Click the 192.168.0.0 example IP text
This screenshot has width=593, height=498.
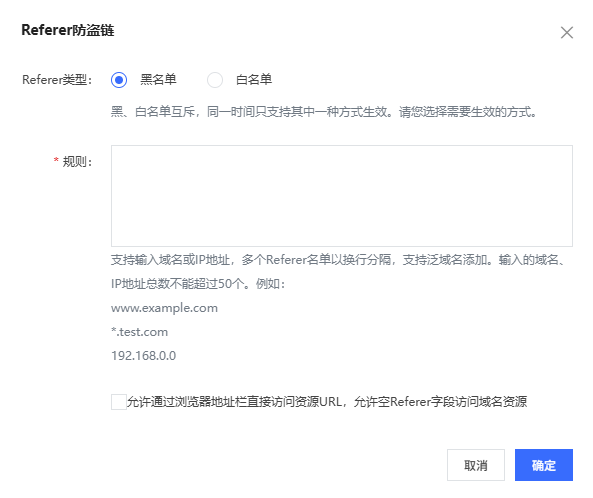click(144, 356)
